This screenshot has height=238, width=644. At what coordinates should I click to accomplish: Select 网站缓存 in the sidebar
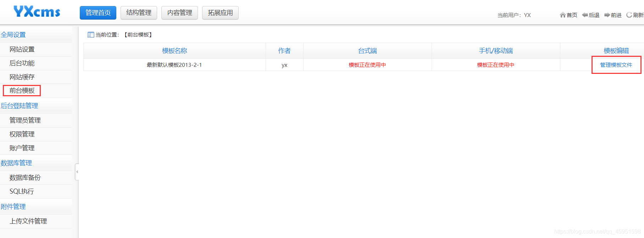click(x=22, y=77)
